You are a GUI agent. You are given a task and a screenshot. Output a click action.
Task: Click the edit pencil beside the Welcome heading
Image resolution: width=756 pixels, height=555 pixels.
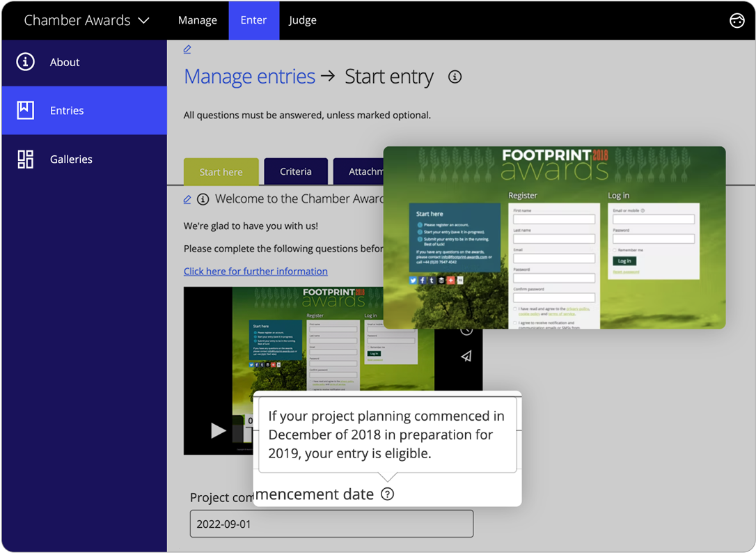point(187,198)
